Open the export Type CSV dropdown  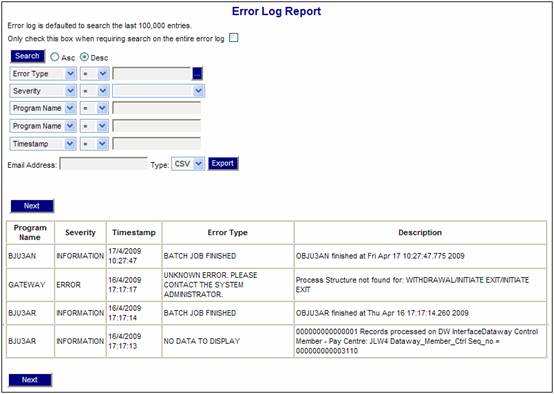point(188,164)
